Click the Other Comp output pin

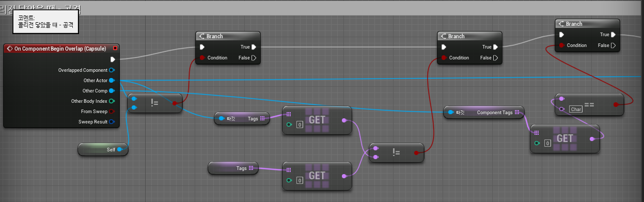112,91
